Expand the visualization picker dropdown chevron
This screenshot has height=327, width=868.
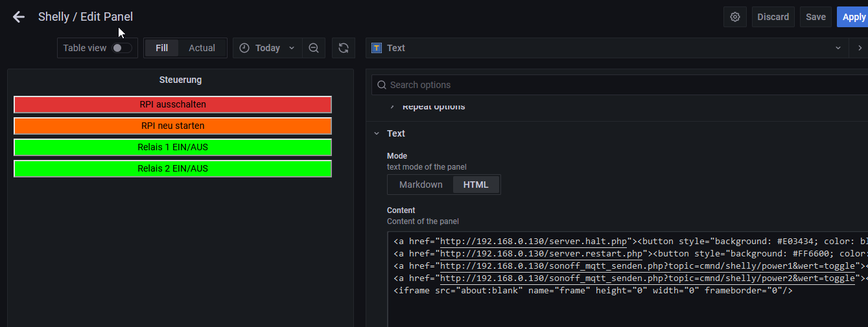pyautogui.click(x=838, y=48)
